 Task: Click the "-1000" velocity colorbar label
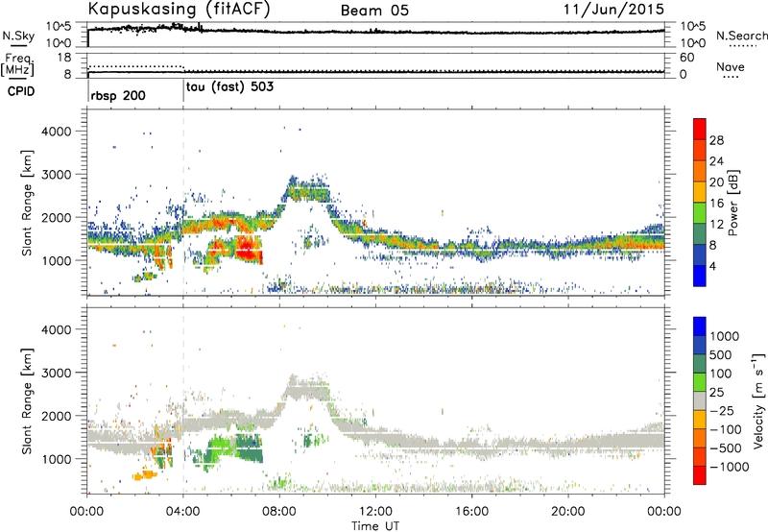coord(729,467)
